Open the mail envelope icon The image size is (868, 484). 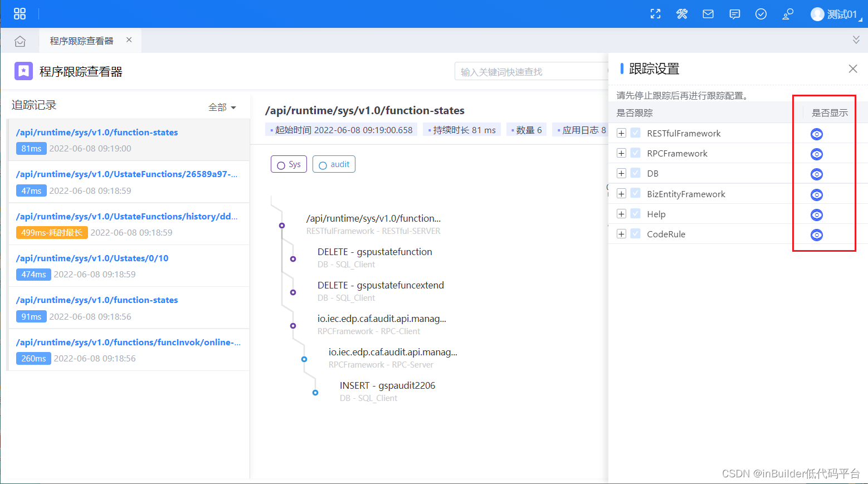[708, 14]
